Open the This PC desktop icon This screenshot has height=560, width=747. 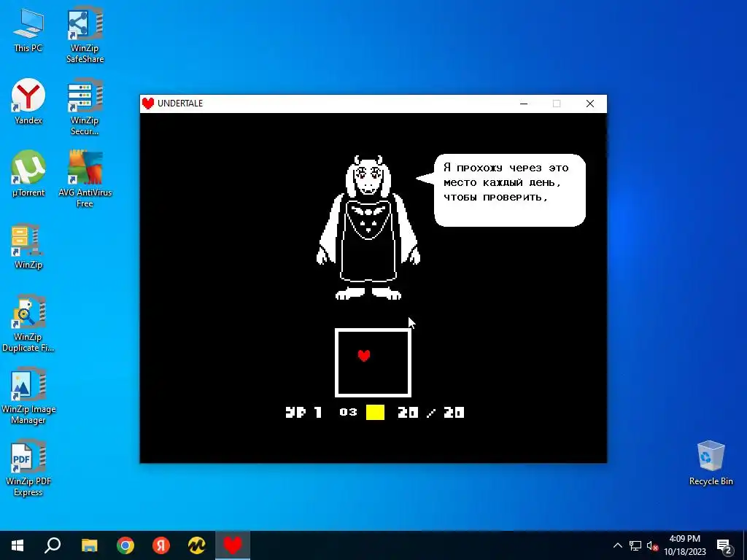click(x=28, y=31)
